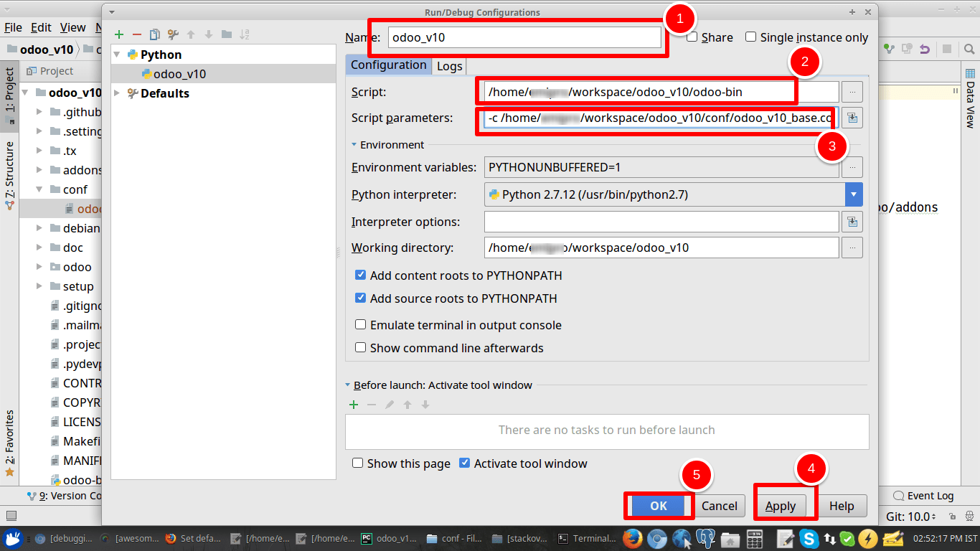Copy the selected odoo_v10 configuration
The image size is (980, 551).
154,34
